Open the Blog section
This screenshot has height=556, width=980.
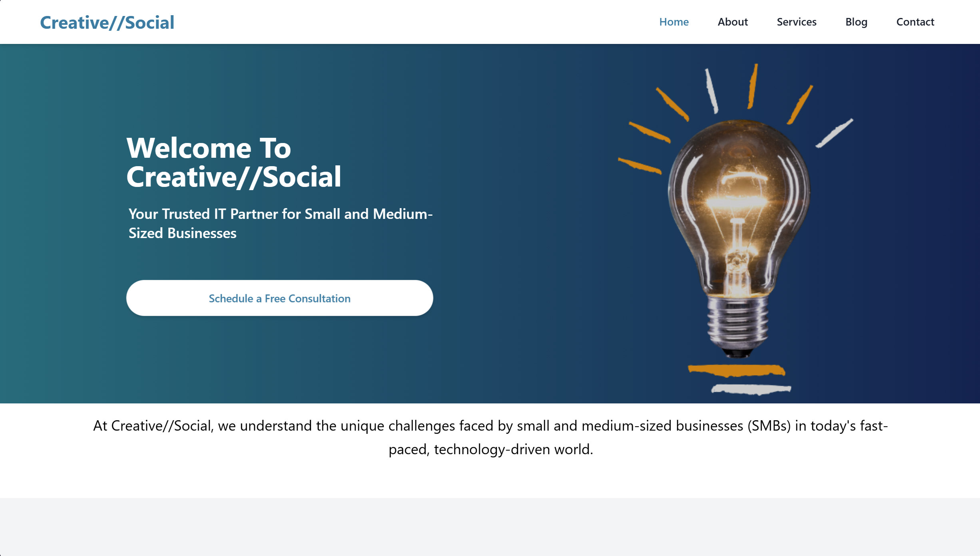click(856, 22)
